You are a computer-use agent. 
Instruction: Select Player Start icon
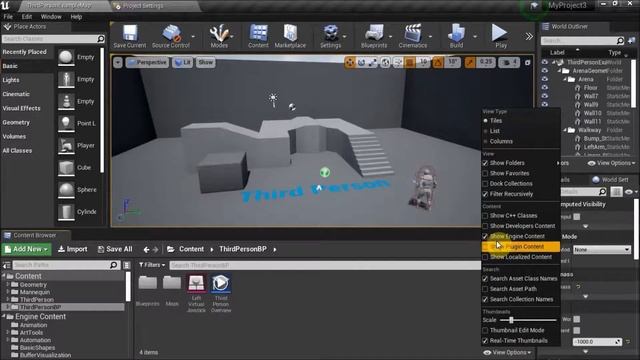[66, 145]
